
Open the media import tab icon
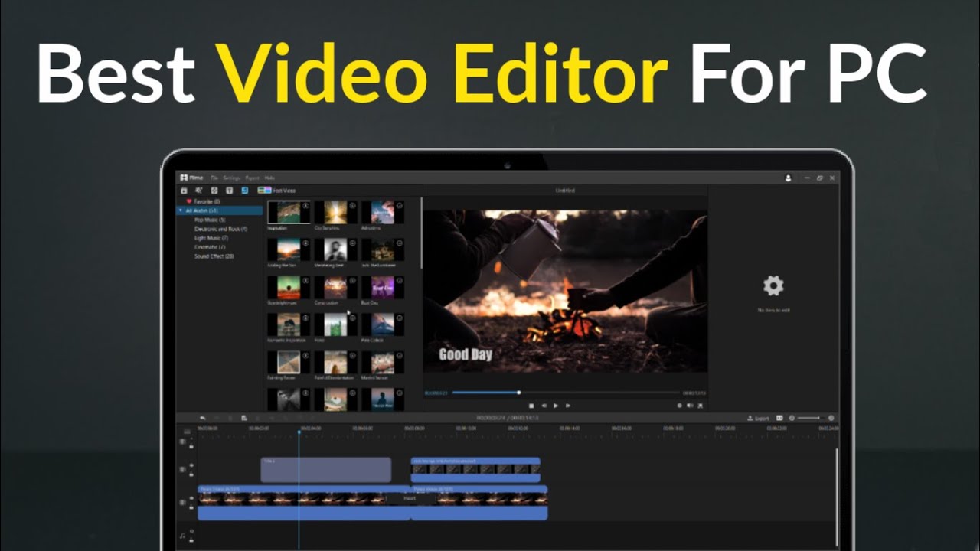pos(184,191)
